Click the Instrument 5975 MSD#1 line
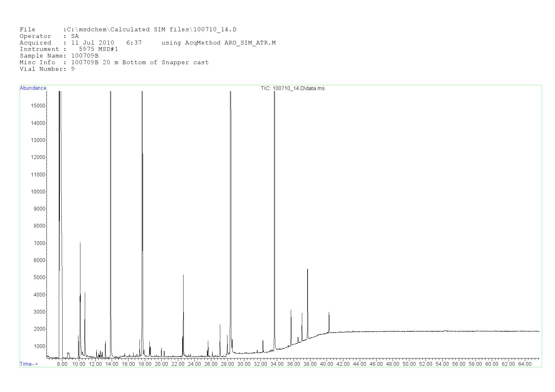 click(x=69, y=49)
